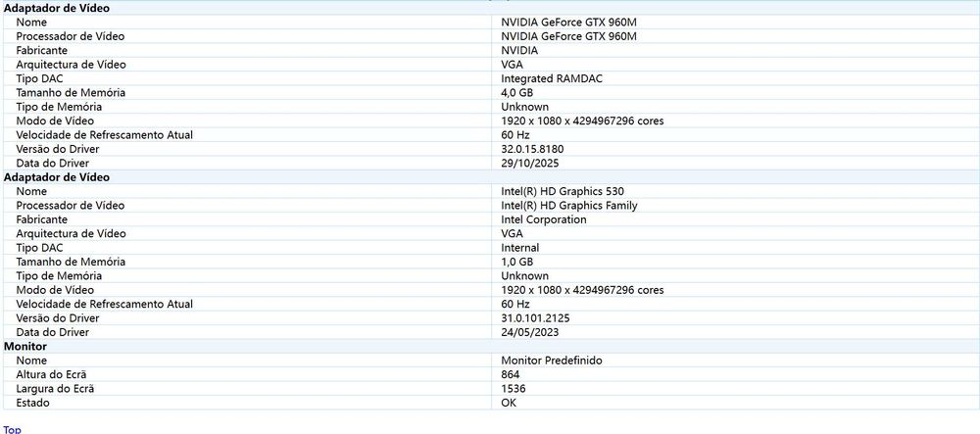Screen dimensions: 980x434
Task: Select "Adaptador de Vídeo" header above the Intel rows
Action: point(57,177)
